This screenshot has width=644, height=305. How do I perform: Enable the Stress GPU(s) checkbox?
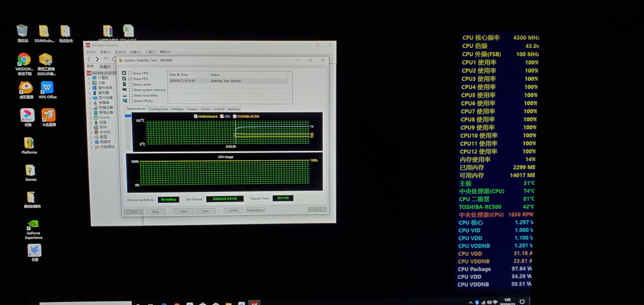131,101
